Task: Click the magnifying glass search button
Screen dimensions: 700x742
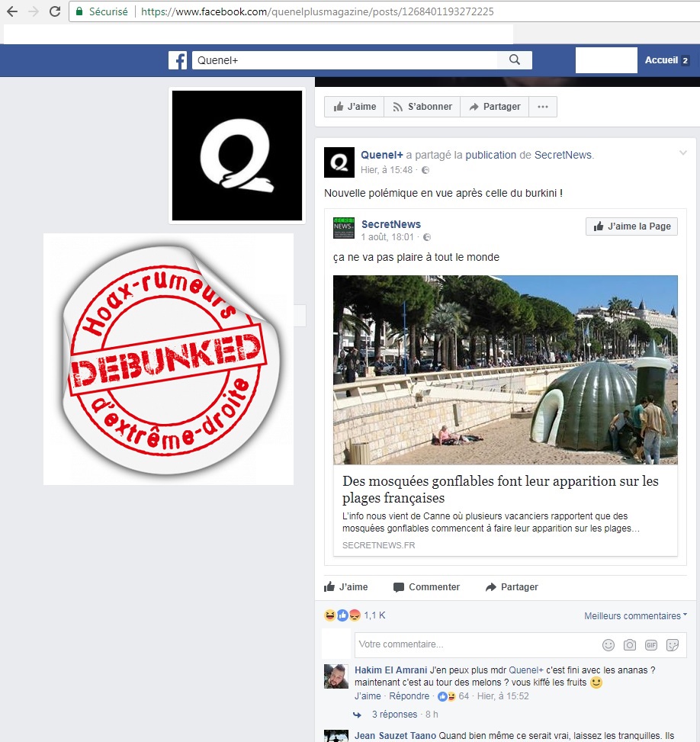Action: pos(515,60)
